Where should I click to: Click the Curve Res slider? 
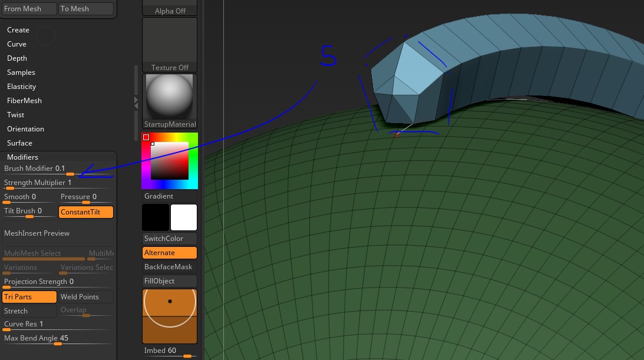[x=58, y=325]
